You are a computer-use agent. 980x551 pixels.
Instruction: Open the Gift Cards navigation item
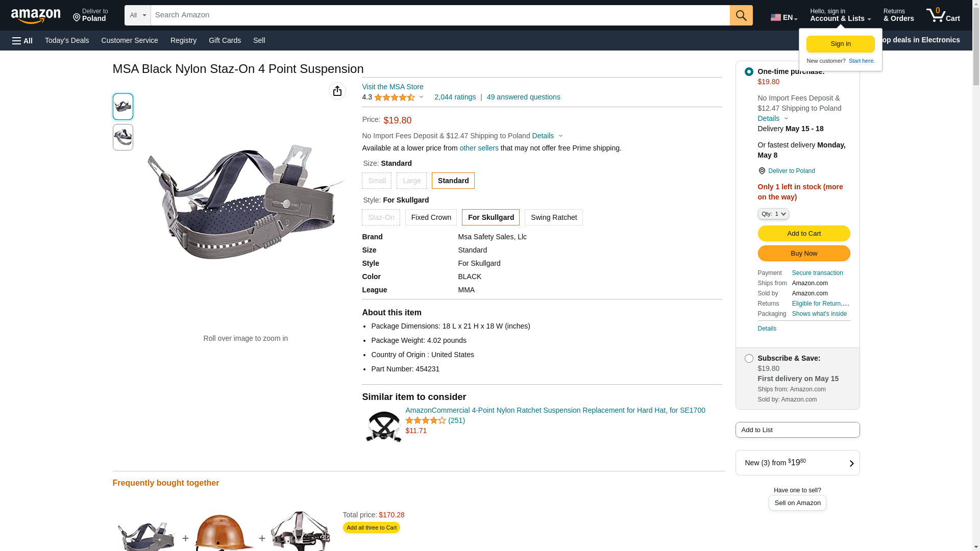(225, 40)
